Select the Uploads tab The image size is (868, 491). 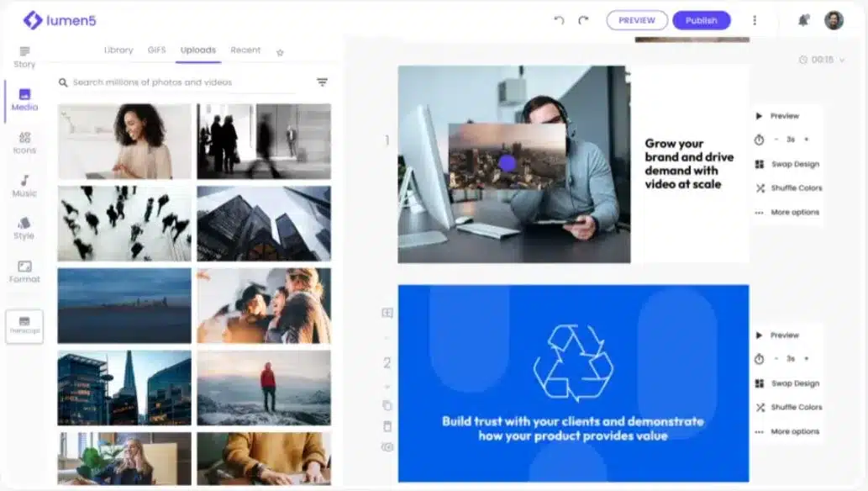point(198,50)
